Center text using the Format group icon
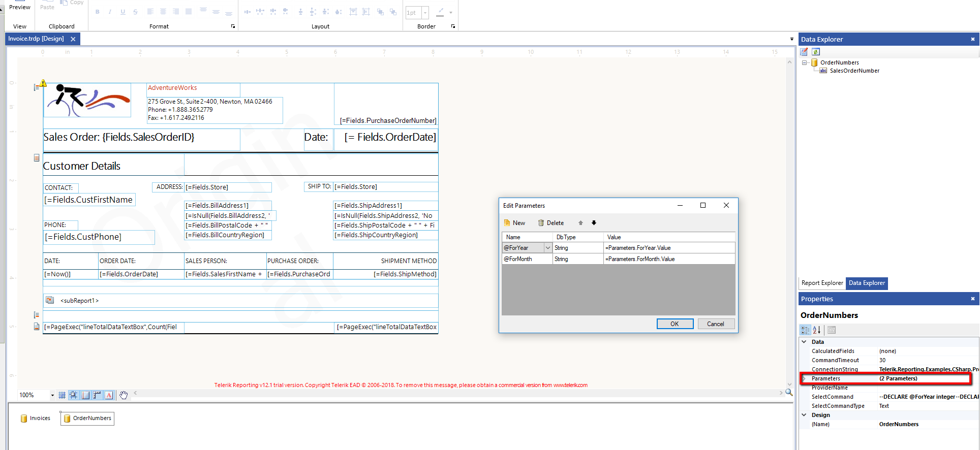 coord(163,12)
